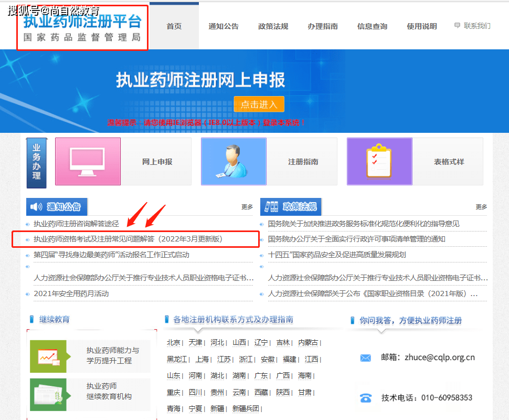The height and width of the screenshot is (420, 509).
Task: Open 执业药师注册咨询解答途径 notice link
Action: click(x=76, y=224)
